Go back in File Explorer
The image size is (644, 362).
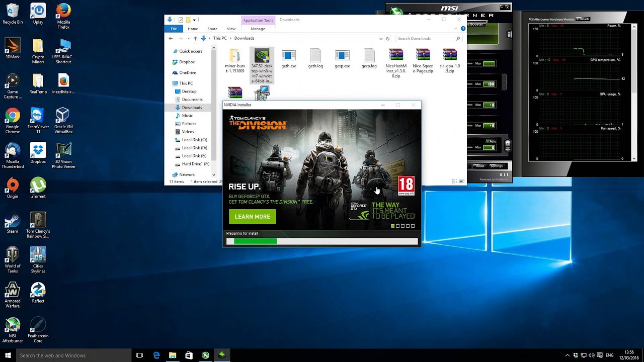171,38
